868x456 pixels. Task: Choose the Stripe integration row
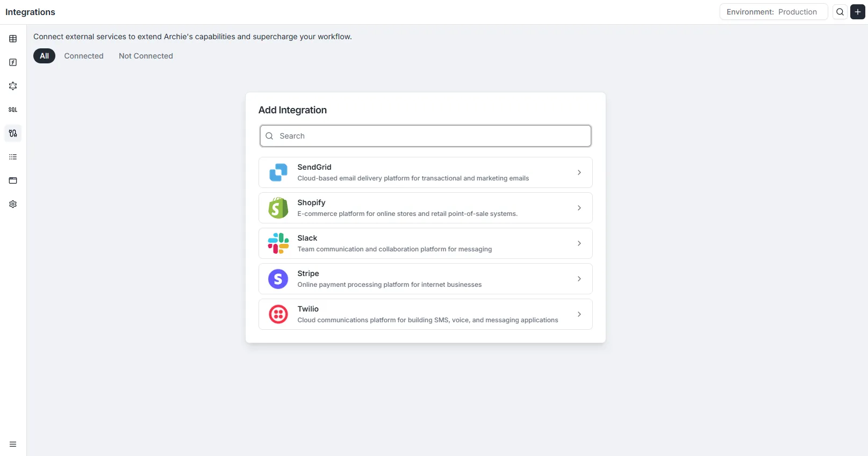coord(425,279)
